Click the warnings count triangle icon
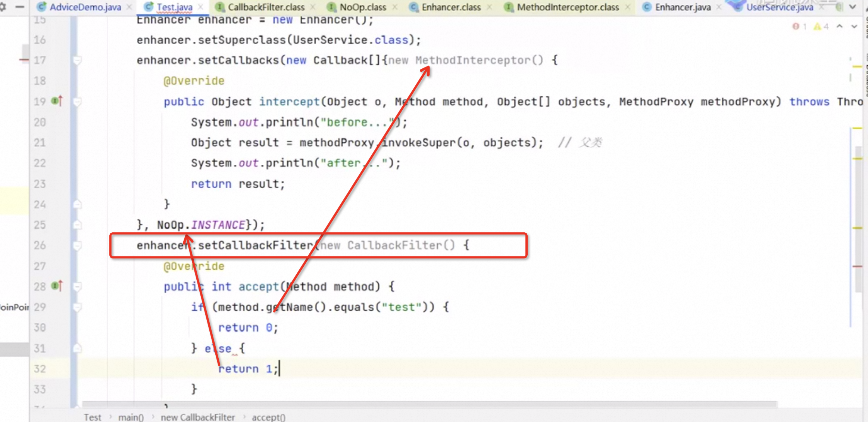The image size is (868, 422). (x=817, y=26)
